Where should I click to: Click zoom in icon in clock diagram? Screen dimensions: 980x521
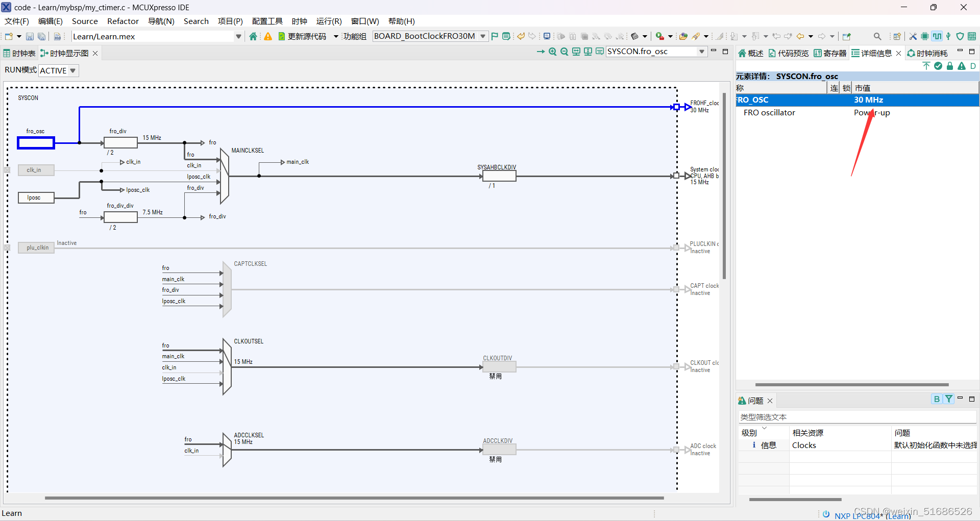pos(553,52)
